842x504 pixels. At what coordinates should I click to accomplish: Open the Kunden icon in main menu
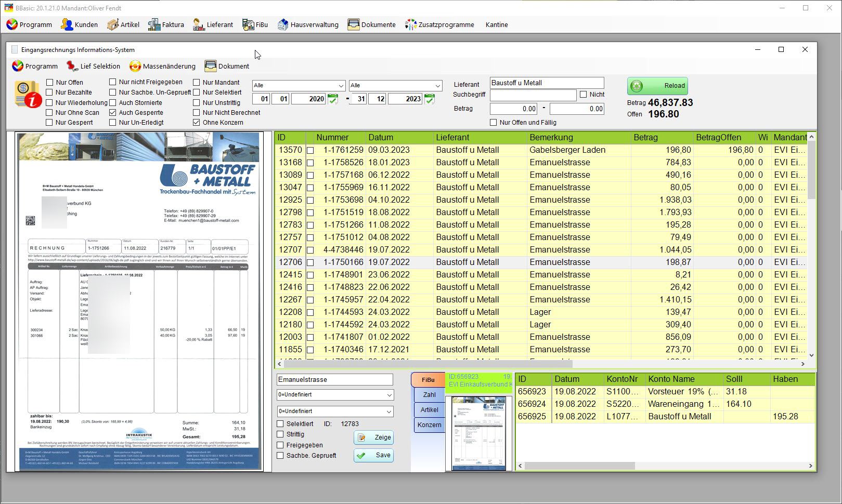pos(67,24)
